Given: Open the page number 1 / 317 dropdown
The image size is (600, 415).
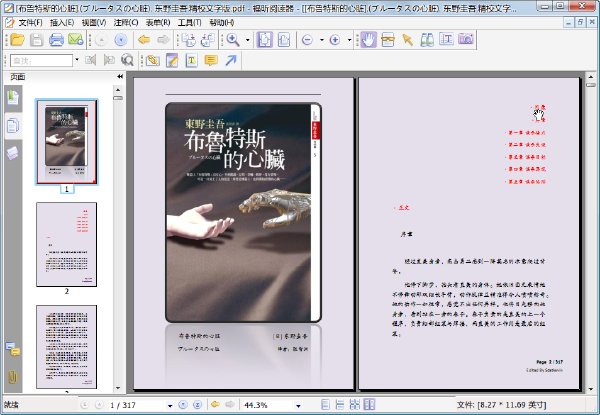Looking at the screenshot, I should [x=170, y=405].
